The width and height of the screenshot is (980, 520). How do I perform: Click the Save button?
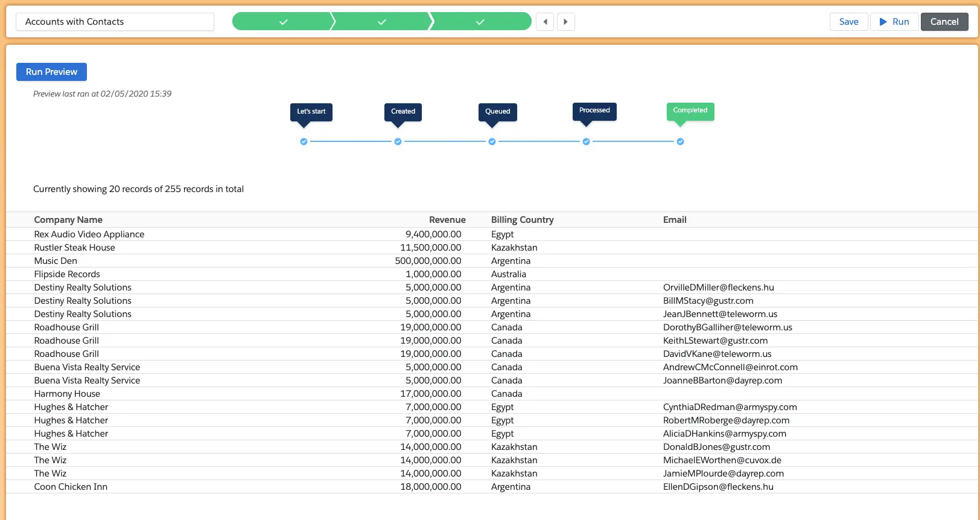pos(848,22)
